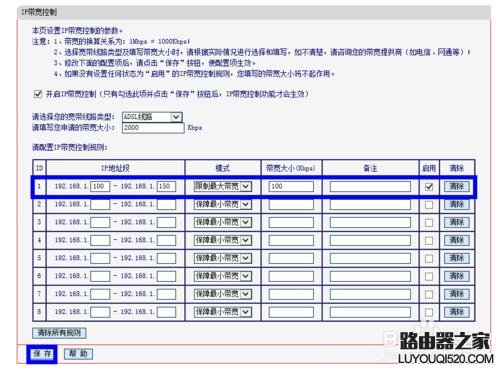Enable the checkbox in rule row 7

[429, 294]
